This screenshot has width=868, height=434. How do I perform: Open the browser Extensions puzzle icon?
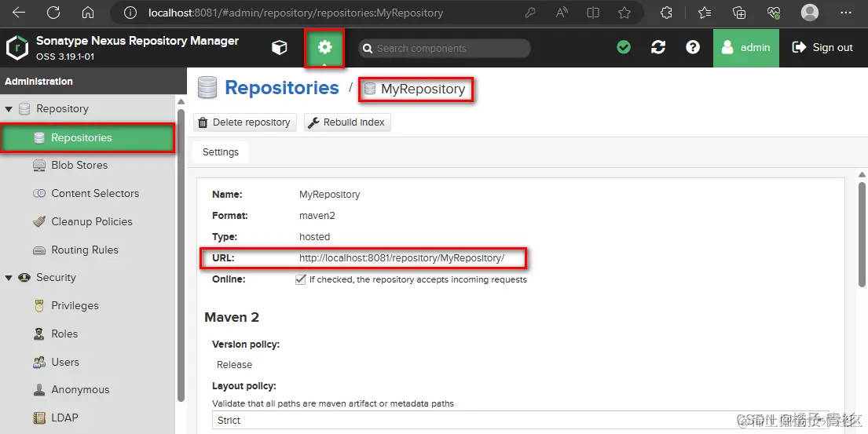666,13
